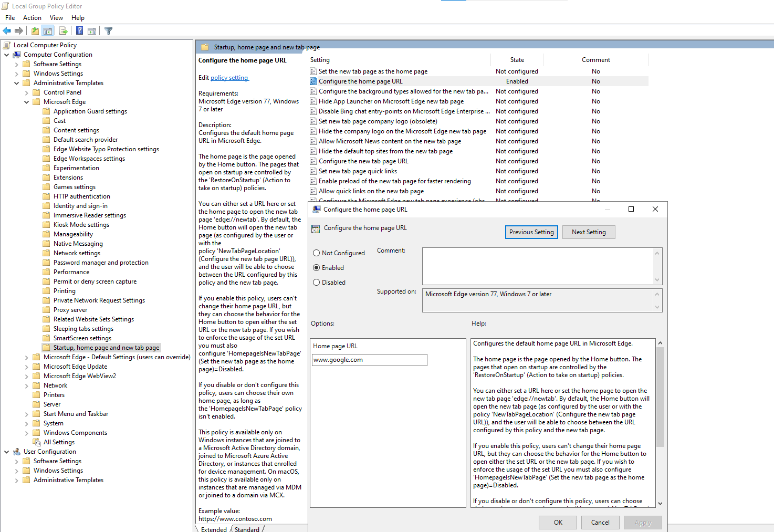Image resolution: width=774 pixels, height=532 pixels.
Task: Click the greyed Apply button
Action: pyautogui.click(x=643, y=523)
